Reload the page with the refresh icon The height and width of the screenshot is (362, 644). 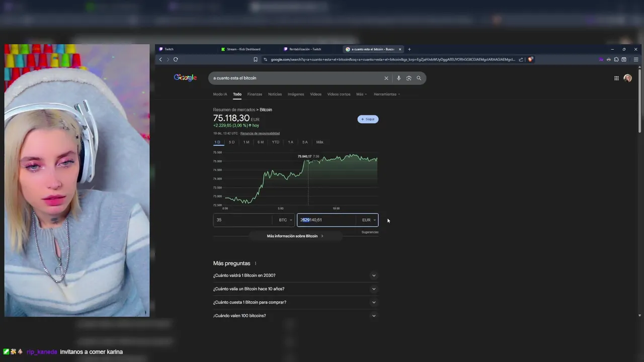(176, 59)
